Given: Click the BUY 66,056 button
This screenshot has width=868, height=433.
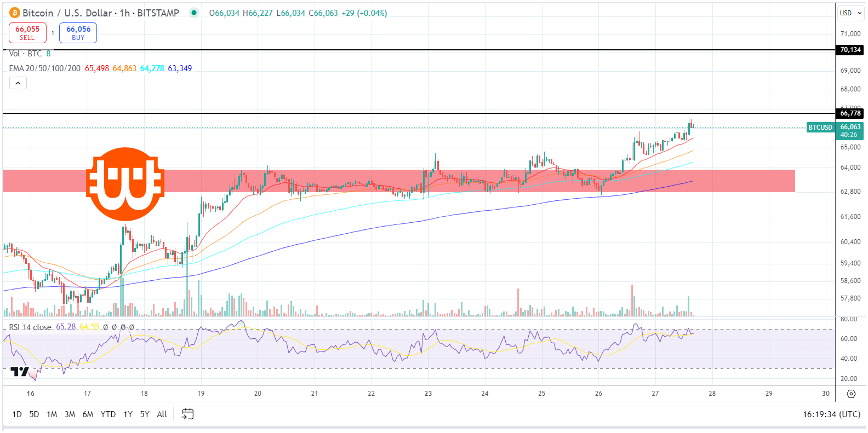Looking at the screenshot, I should pos(78,33).
